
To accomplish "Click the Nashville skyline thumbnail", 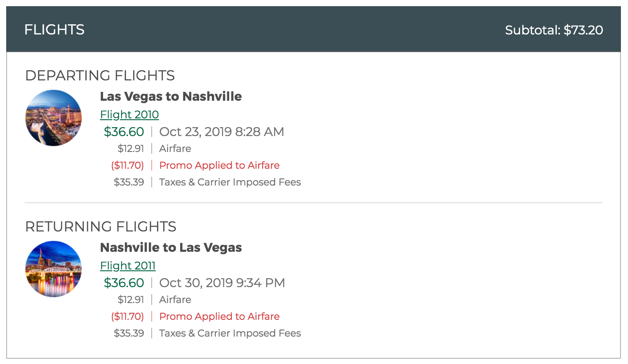I will point(54,269).
